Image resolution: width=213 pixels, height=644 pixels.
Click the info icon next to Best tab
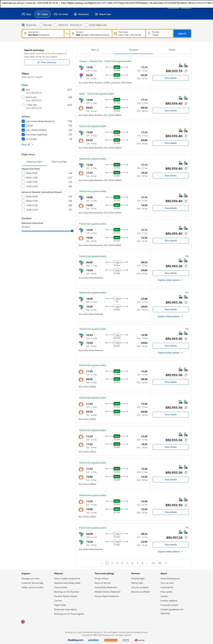[x=98, y=50]
